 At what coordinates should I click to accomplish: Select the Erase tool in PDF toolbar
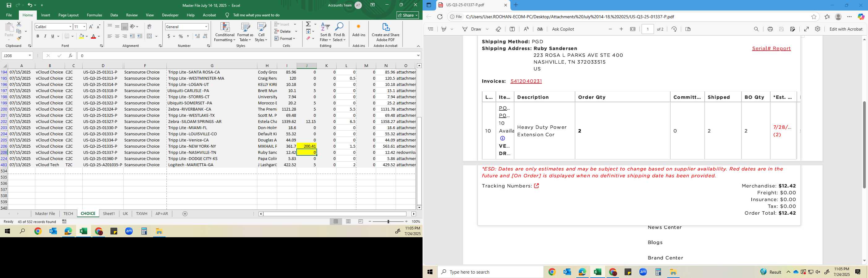tap(498, 29)
